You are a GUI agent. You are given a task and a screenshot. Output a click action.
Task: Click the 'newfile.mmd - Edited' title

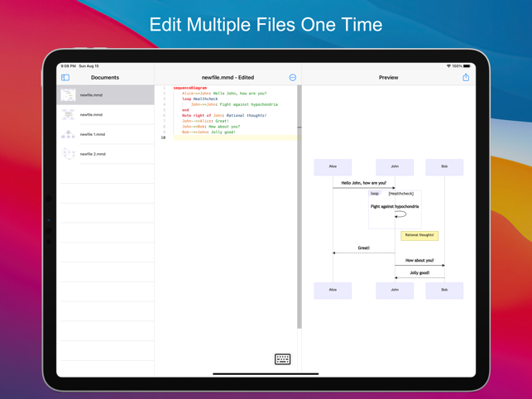(228, 78)
